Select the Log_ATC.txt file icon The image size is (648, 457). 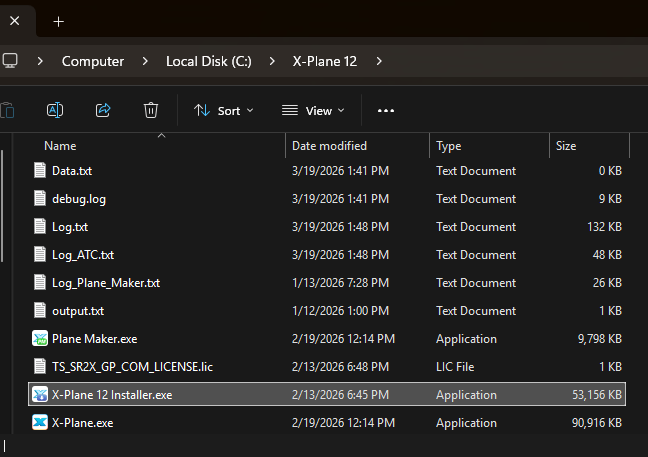[x=40, y=255]
